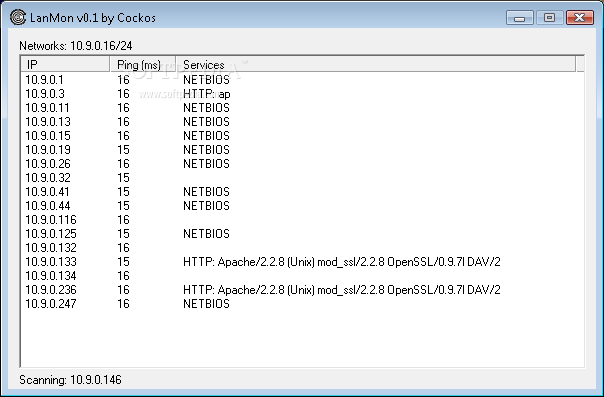Click the ping value for 10.9.0.32
604x397 pixels.
[x=123, y=178]
